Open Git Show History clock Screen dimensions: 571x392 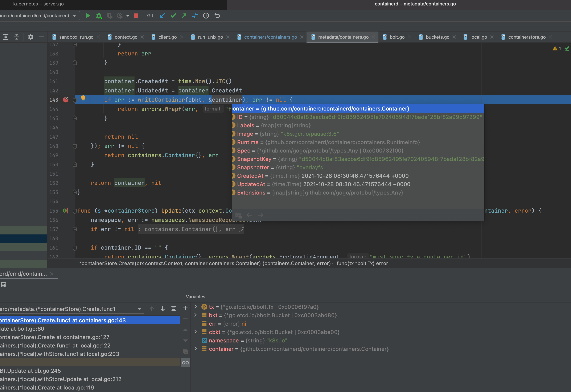(206, 16)
